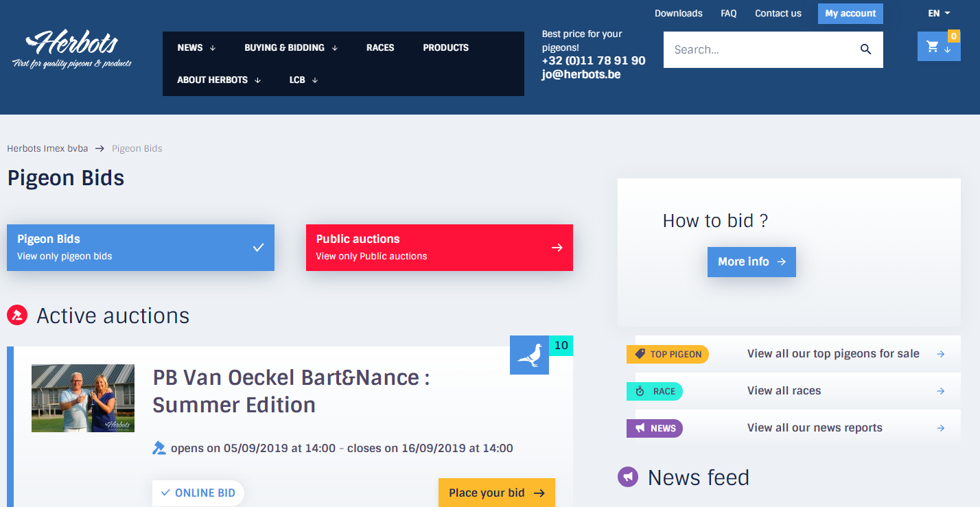The height and width of the screenshot is (507, 980).
Task: Click the search magnifier icon
Action: pos(865,49)
